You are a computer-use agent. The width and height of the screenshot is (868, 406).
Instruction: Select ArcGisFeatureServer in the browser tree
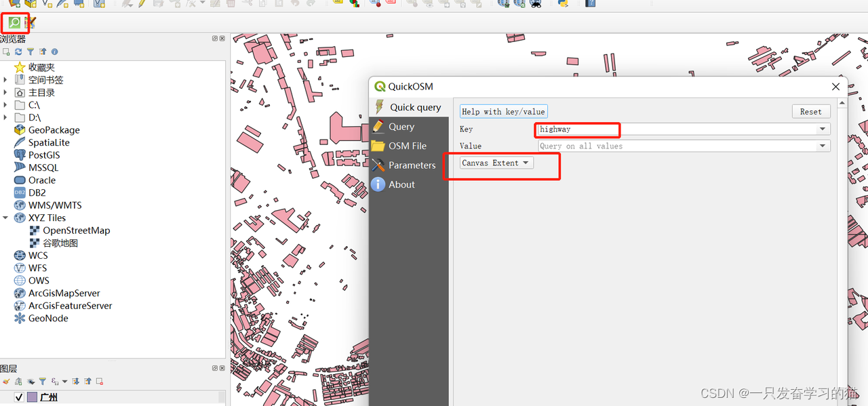71,306
